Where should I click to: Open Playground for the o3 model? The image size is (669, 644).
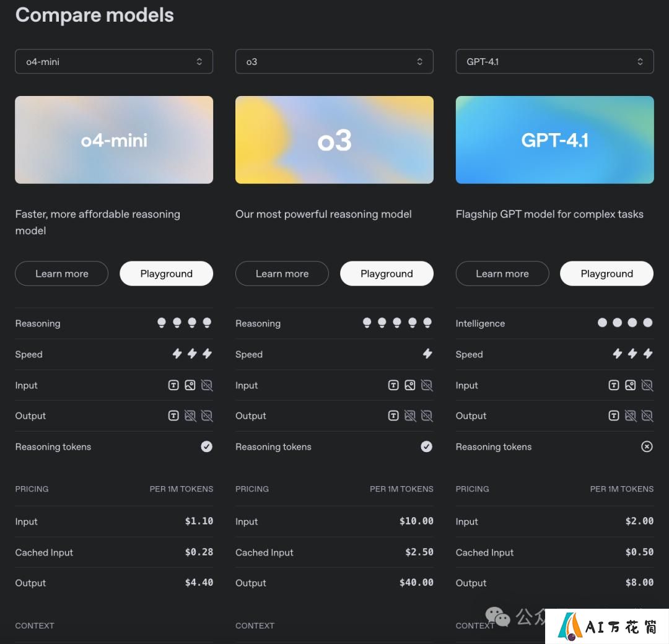pos(387,273)
